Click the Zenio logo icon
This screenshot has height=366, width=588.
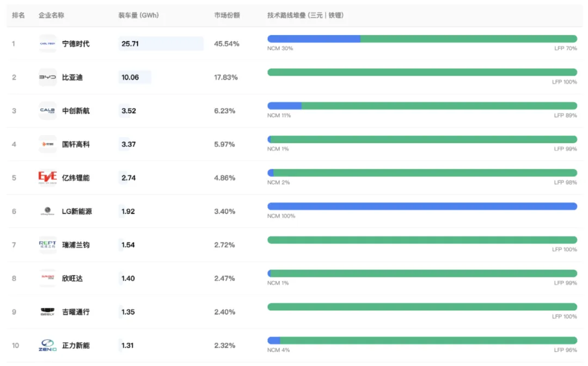click(x=47, y=345)
